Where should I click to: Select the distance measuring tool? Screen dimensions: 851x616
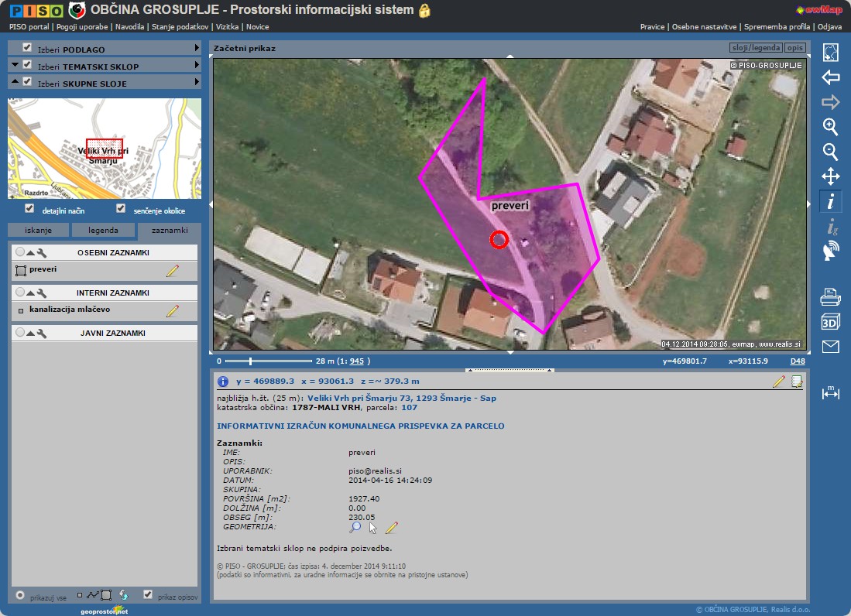tap(830, 392)
